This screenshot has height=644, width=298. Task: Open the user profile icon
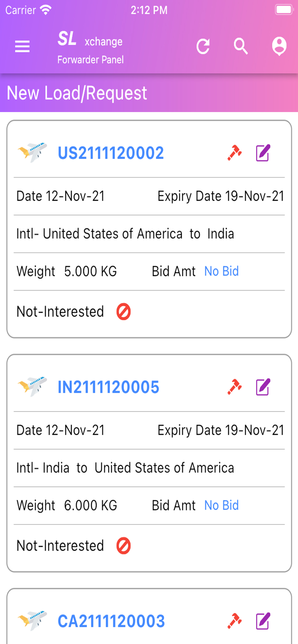point(279,46)
